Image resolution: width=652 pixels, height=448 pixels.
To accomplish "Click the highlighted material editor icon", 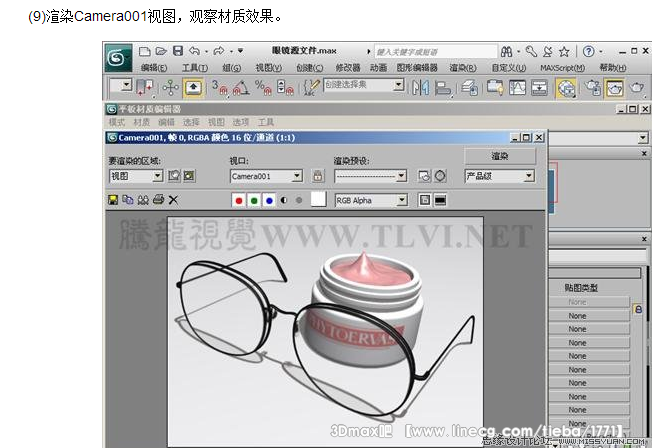I will [566, 88].
